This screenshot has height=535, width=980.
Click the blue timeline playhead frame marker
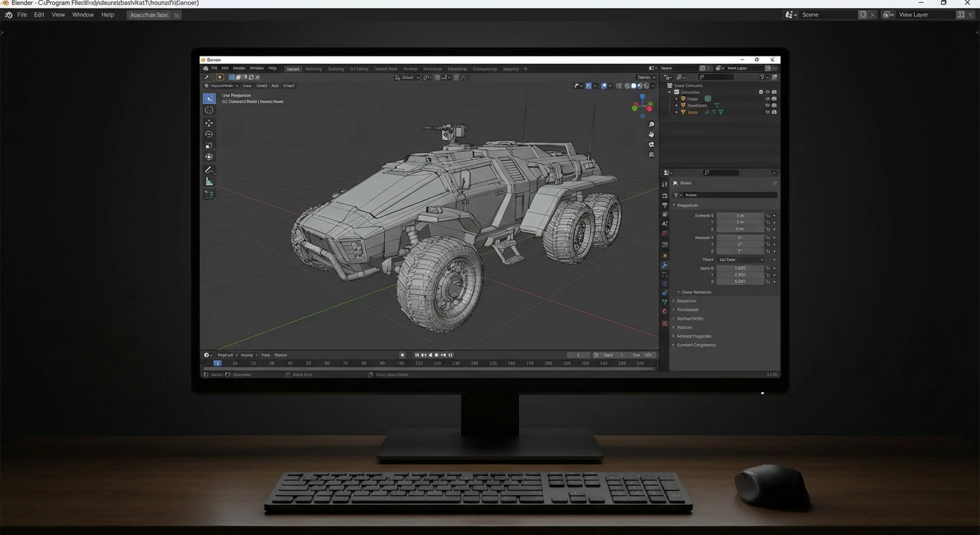point(217,363)
